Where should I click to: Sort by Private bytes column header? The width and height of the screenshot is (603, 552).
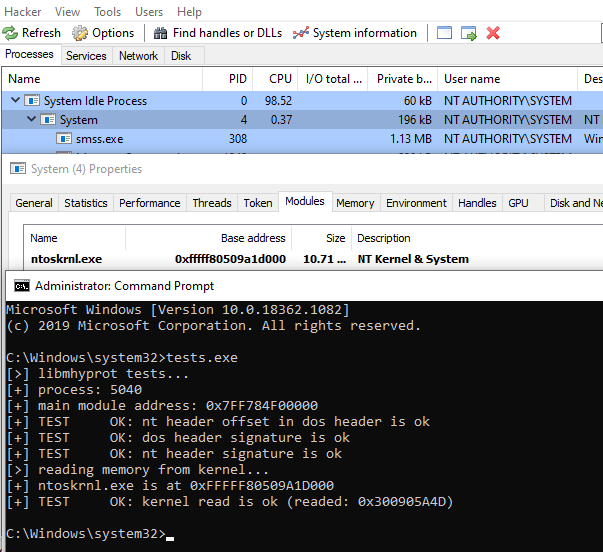403,79
